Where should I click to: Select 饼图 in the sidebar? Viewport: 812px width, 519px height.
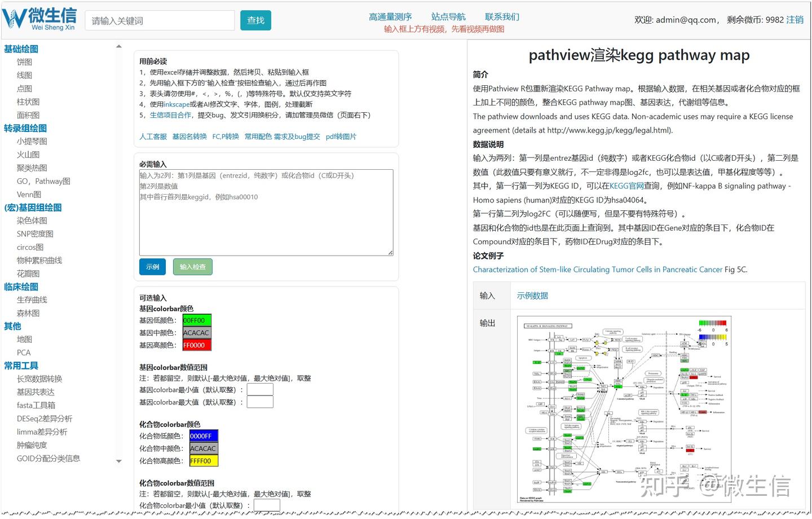tap(24, 62)
